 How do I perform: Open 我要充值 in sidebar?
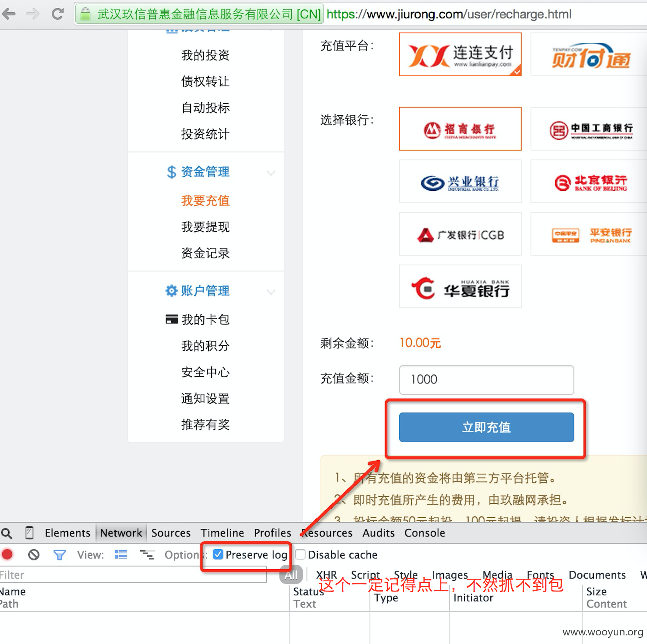[x=205, y=201]
